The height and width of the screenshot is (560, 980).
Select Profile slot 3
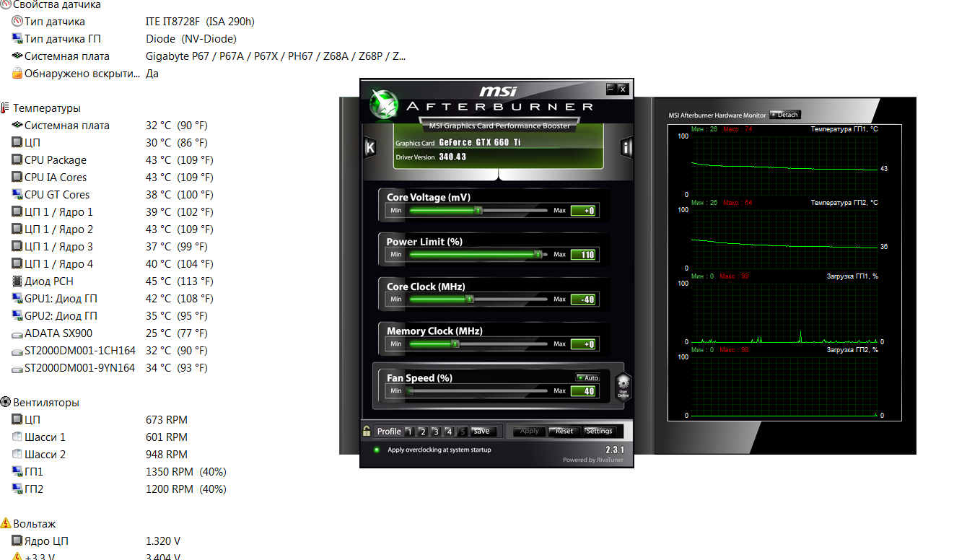436,432
